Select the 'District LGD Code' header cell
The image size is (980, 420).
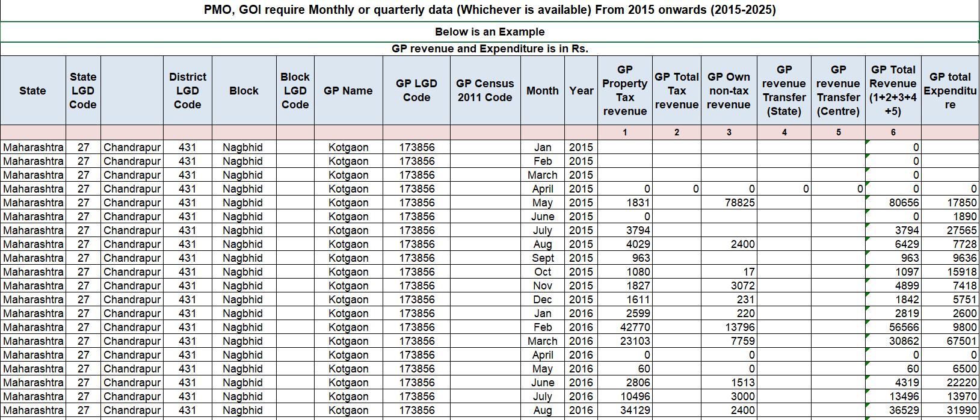pos(187,91)
